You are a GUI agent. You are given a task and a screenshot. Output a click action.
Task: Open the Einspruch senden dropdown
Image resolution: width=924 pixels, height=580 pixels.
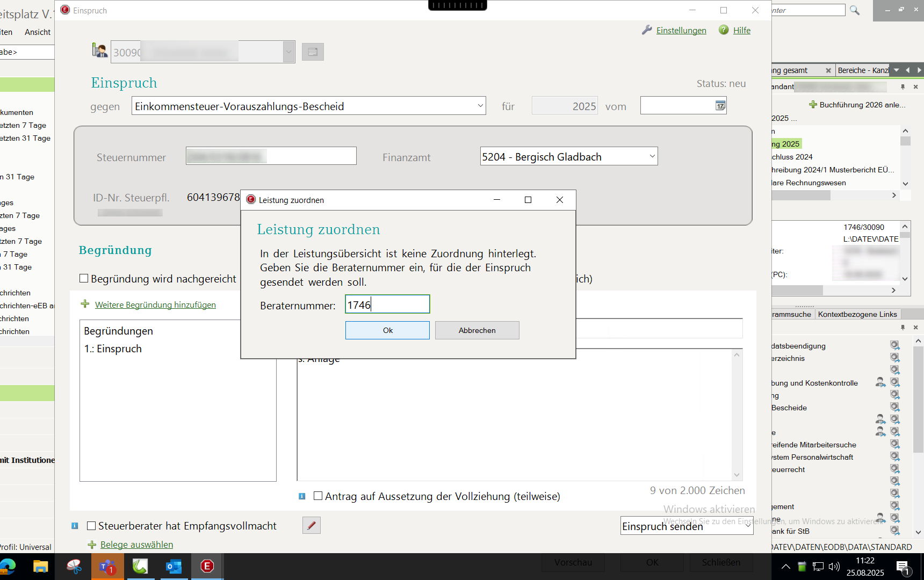coord(747,526)
